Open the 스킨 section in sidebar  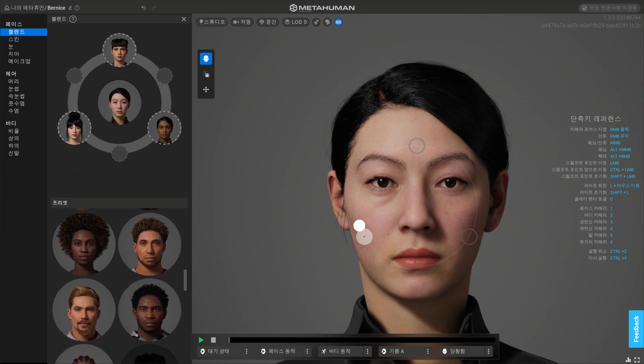click(x=14, y=39)
